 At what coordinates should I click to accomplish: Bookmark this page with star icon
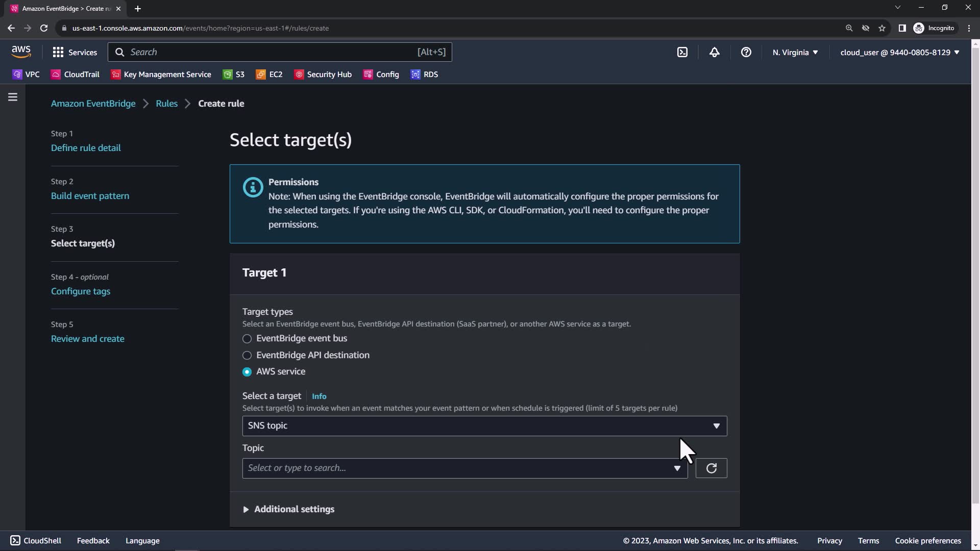[881, 28]
